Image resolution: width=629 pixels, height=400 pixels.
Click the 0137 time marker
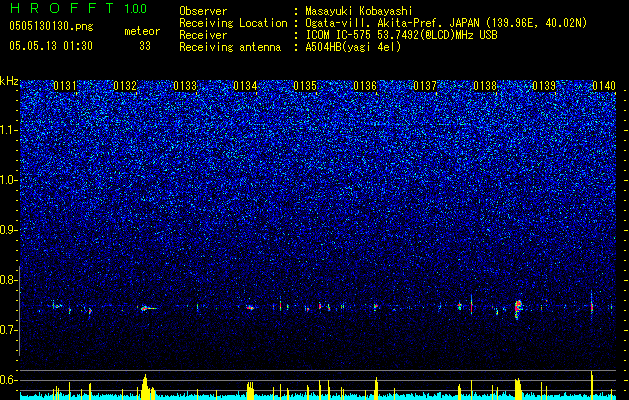point(425,86)
